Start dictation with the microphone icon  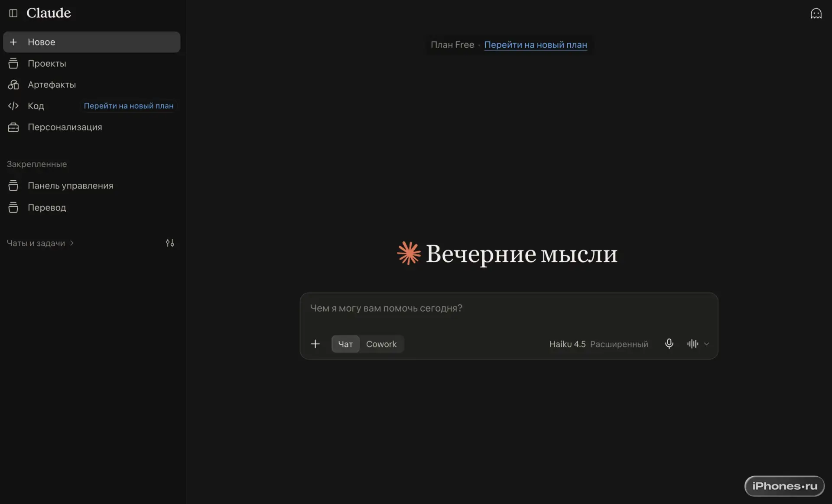[x=669, y=344]
